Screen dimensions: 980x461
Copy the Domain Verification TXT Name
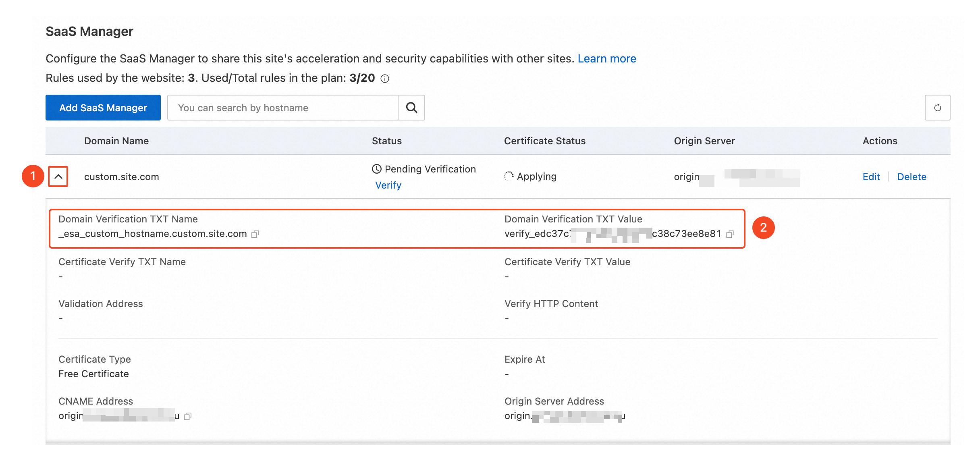(255, 234)
